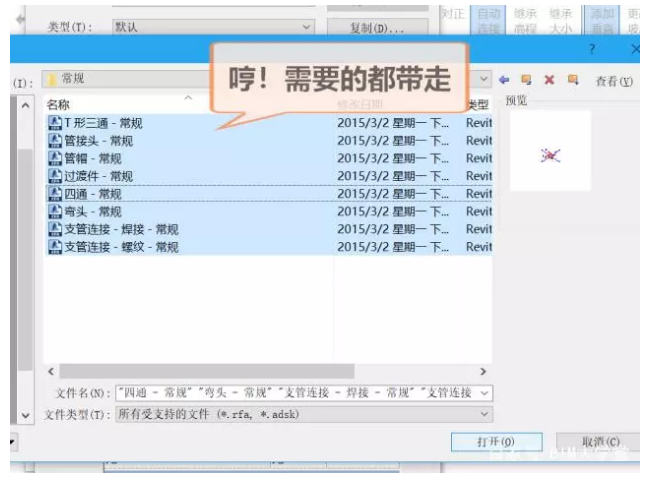Select the 管帽 - 常规 family file
Screen dimensions: 647x477
92,158
